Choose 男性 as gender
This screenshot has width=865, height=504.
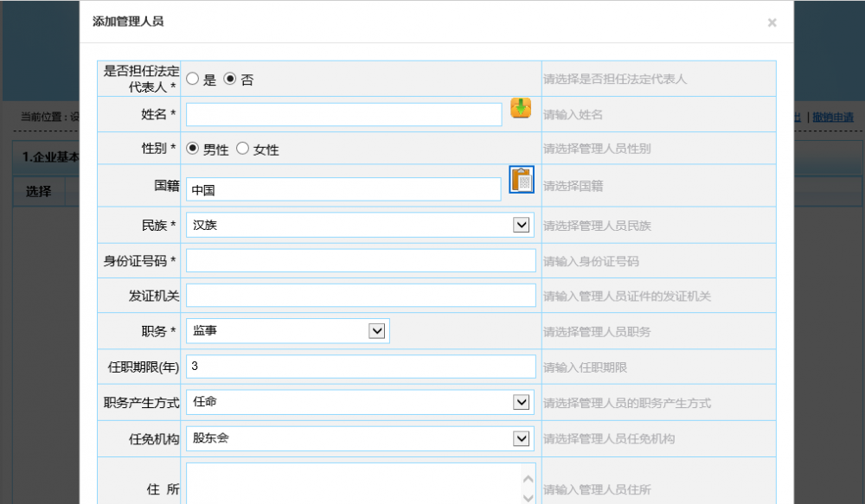(x=193, y=149)
